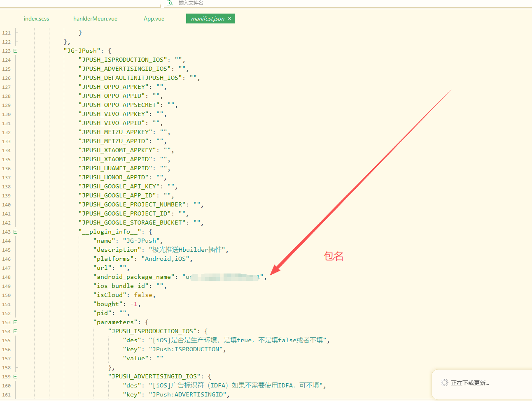Place cursor on "JPUSH_OPPO_APPSECRET" key
This screenshot has width=532, height=401.
click(119, 105)
